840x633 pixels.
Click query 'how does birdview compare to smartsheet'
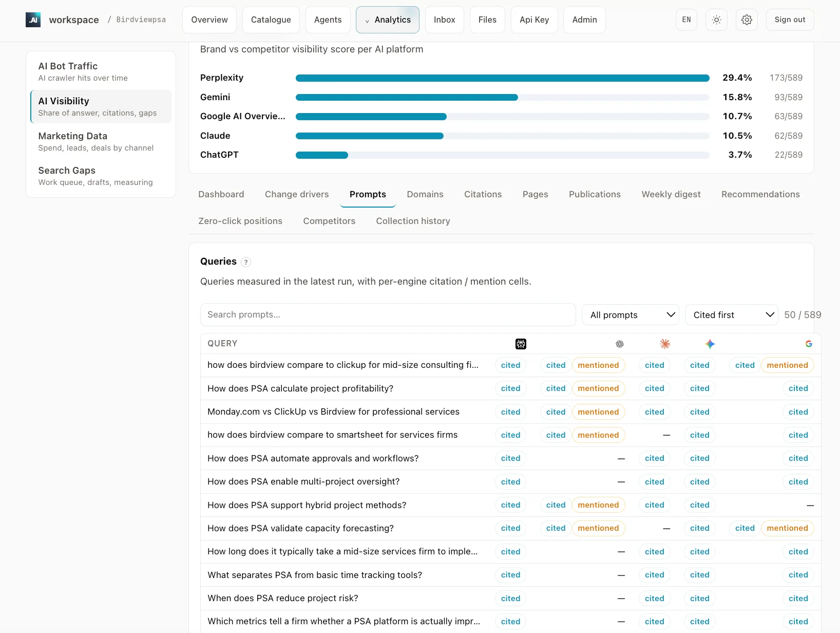pyautogui.click(x=332, y=435)
